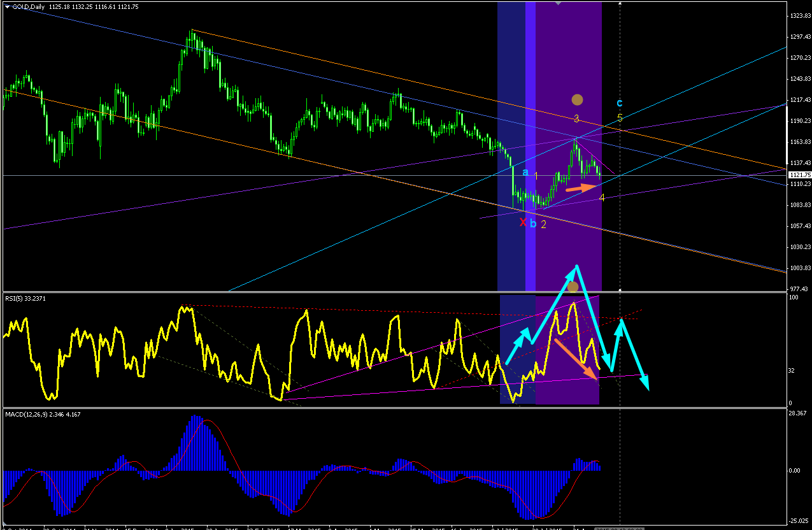Viewport: 812px width, 530px height.
Task: Click price scale value 1243.83
Action: click(799, 79)
